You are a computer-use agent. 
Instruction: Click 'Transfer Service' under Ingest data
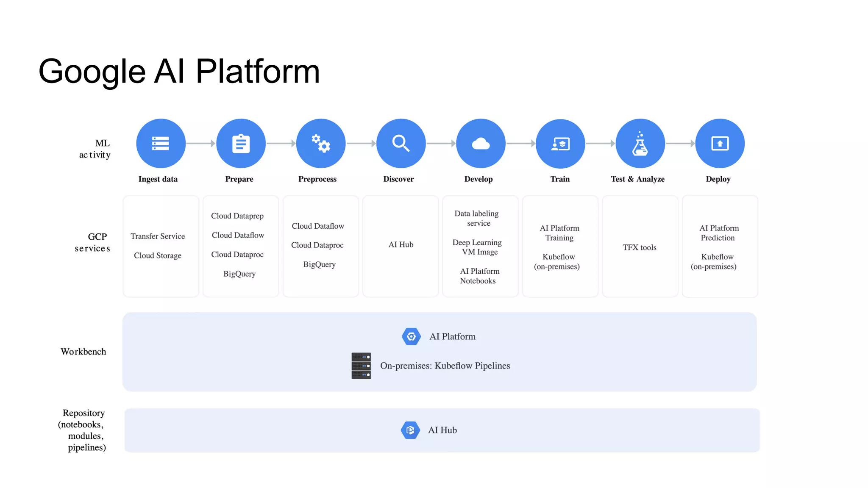(158, 236)
